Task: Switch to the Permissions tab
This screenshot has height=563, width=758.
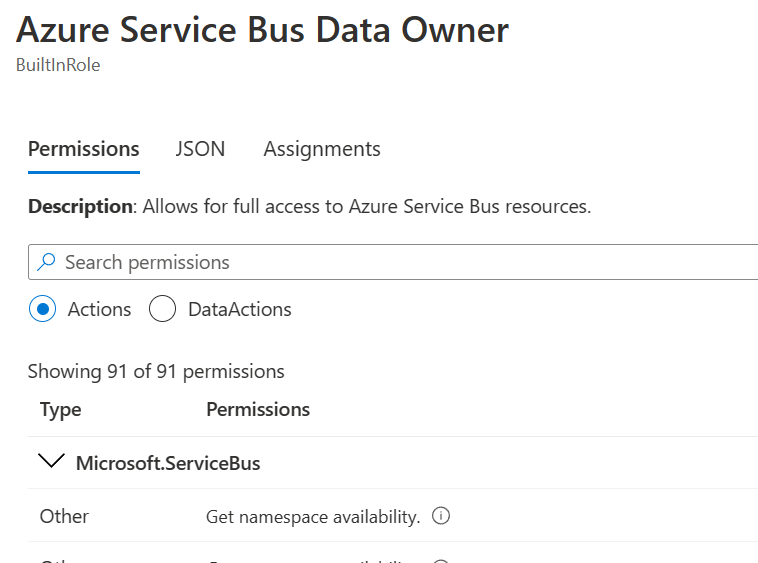Action: click(x=83, y=149)
